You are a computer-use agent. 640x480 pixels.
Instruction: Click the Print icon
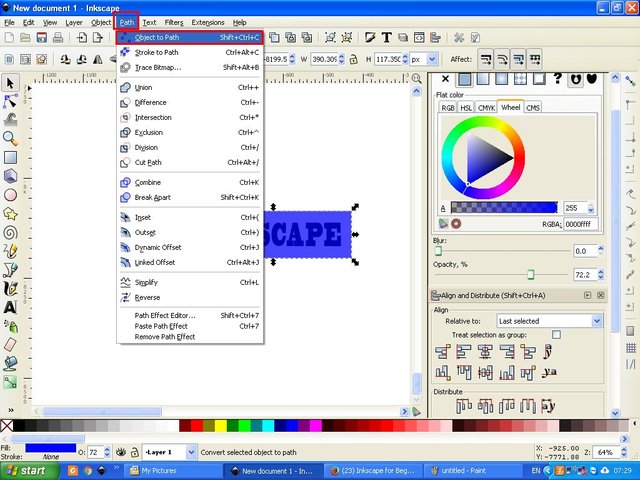[58, 38]
